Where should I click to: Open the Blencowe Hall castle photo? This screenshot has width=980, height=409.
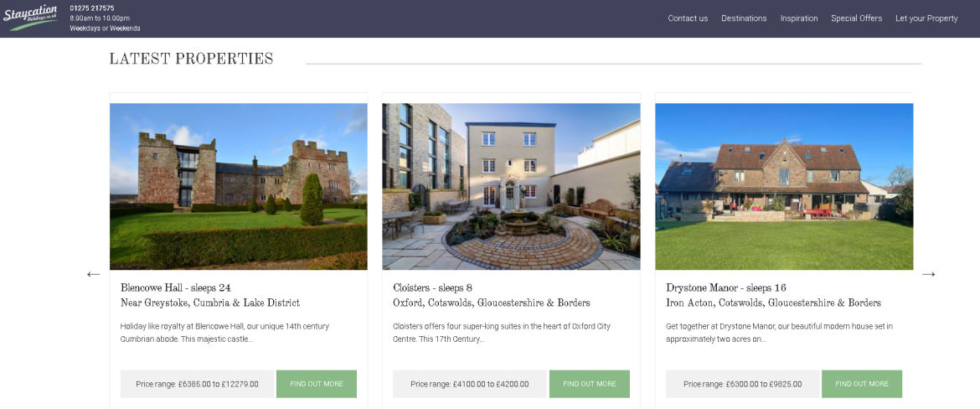(x=238, y=186)
